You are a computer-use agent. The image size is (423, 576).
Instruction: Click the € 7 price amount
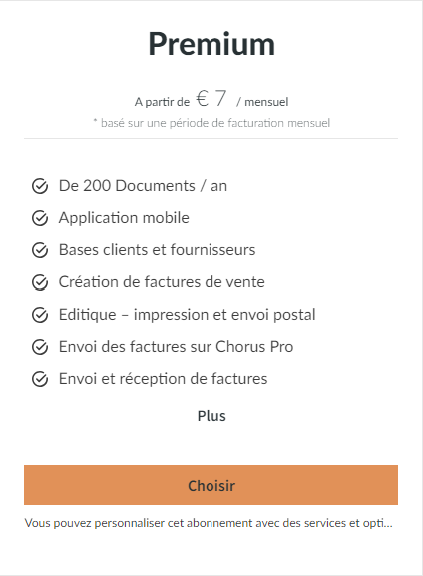[x=211, y=98]
